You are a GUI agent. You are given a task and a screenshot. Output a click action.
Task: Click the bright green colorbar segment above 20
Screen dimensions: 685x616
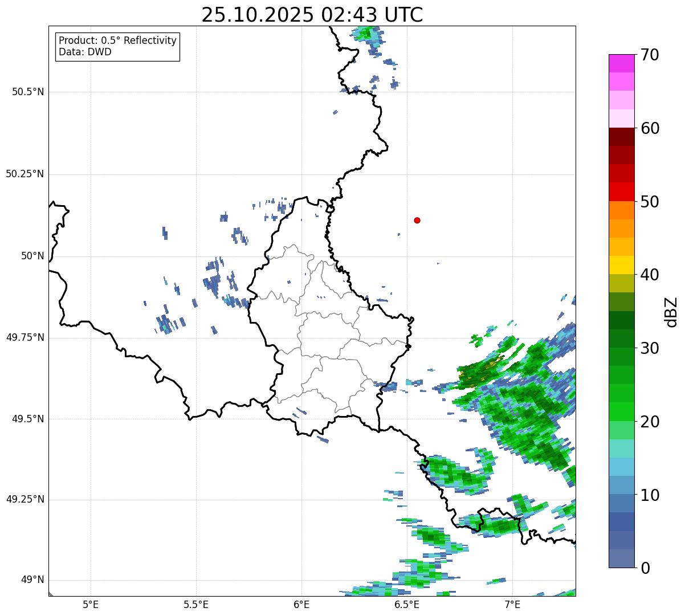coord(621,412)
